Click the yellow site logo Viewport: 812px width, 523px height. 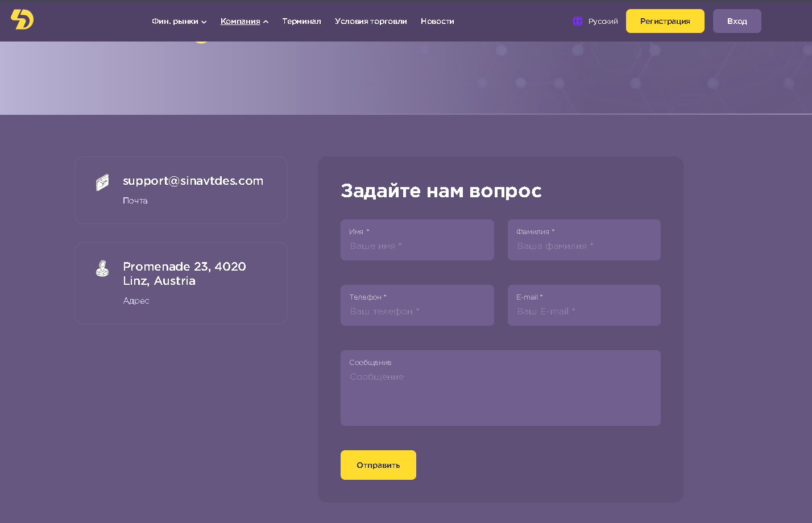pyautogui.click(x=22, y=19)
